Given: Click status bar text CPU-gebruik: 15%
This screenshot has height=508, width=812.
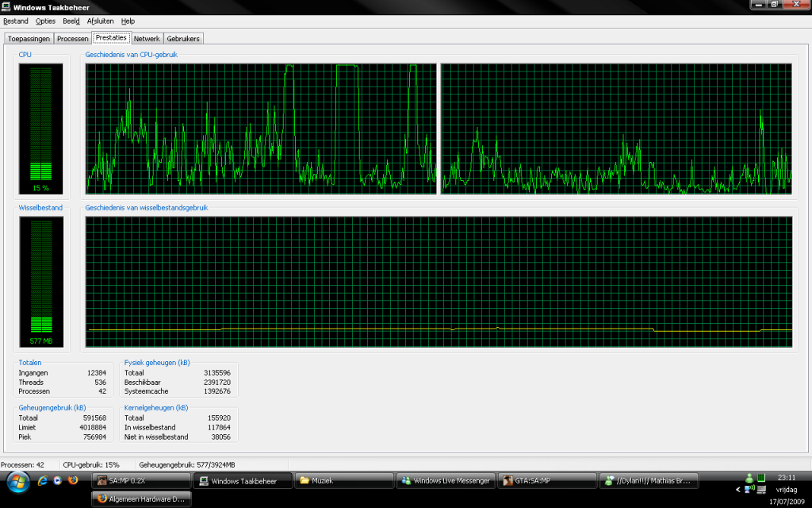Looking at the screenshot, I should pos(91,465).
